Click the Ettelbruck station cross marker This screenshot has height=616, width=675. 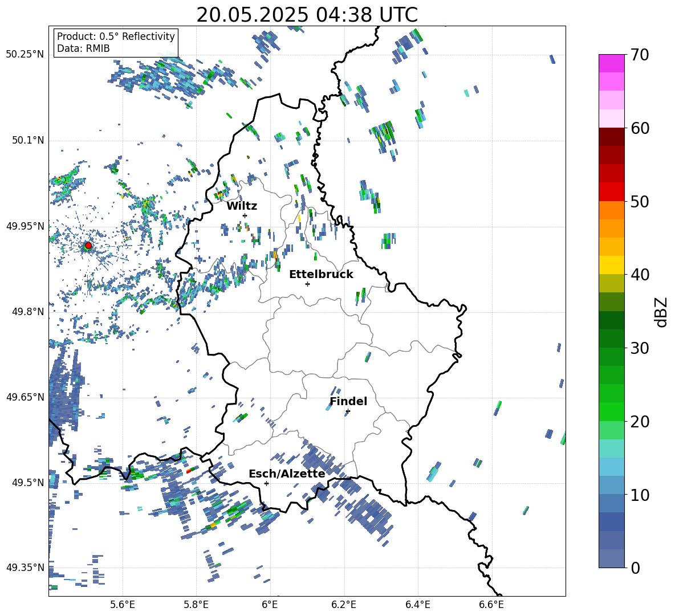[x=307, y=284]
